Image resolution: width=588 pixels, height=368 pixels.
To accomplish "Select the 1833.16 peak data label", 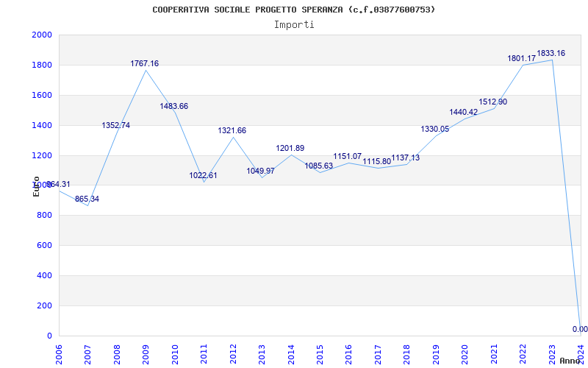I will 551,53.
